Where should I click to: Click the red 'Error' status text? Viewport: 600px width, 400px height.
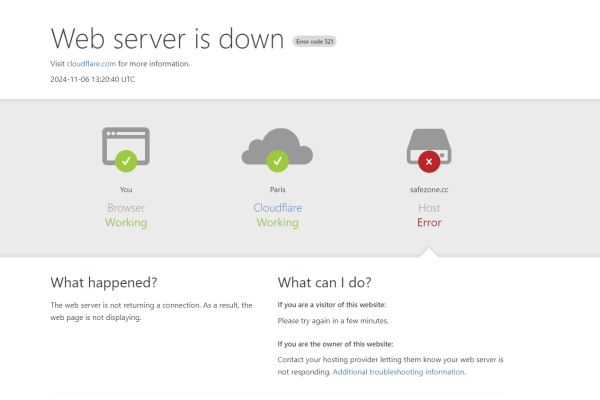coord(429,222)
